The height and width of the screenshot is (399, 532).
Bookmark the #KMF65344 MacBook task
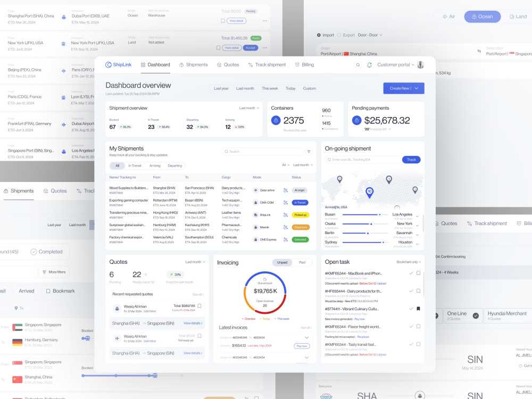click(x=418, y=273)
